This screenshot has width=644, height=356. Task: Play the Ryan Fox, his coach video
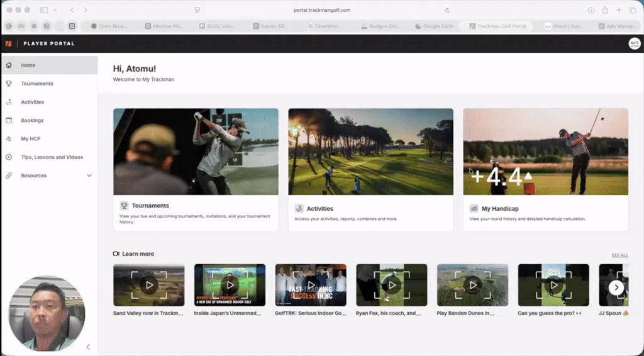pos(392,285)
